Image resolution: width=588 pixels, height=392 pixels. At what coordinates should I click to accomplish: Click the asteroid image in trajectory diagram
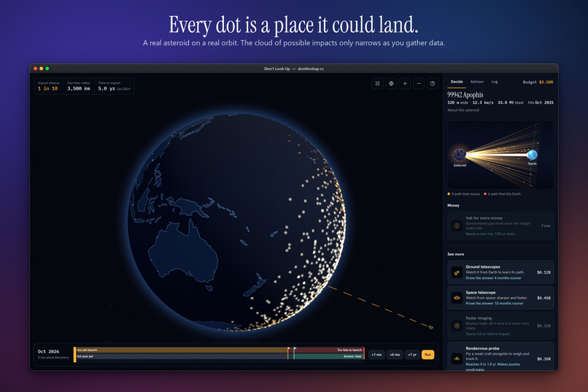click(x=460, y=155)
